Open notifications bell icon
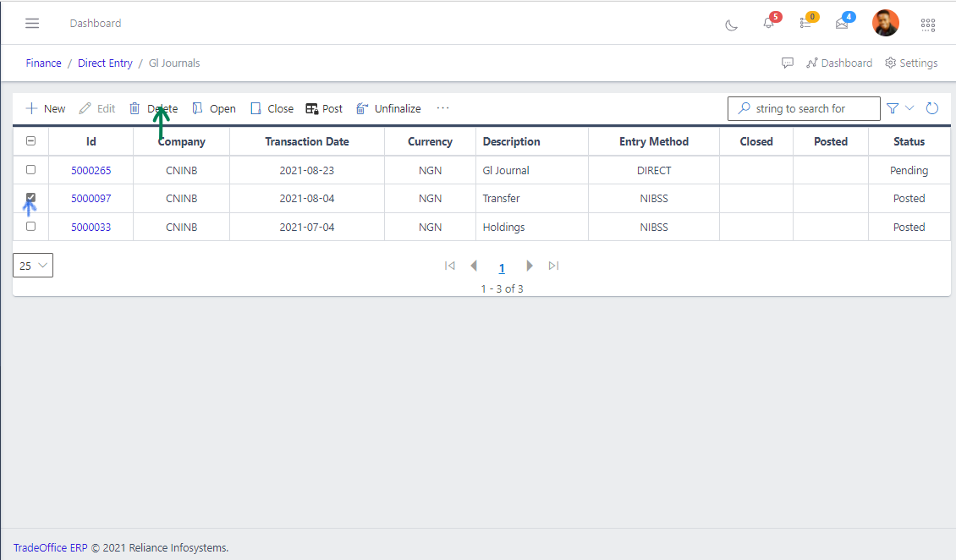Viewport: 956px width, 560px height. (x=768, y=24)
